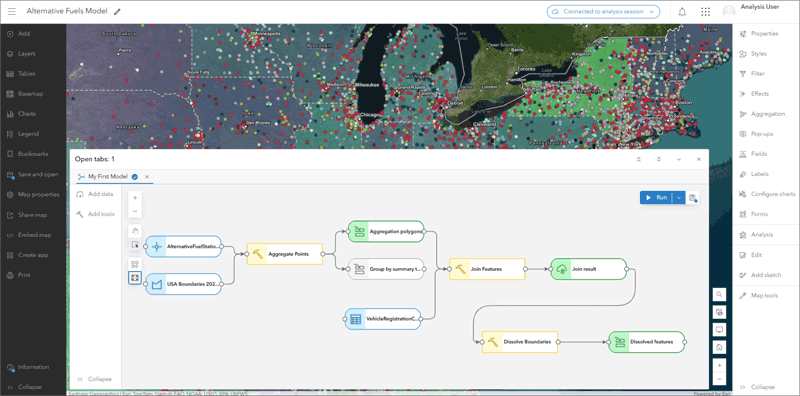Click Add tools in model panel

[95, 214]
